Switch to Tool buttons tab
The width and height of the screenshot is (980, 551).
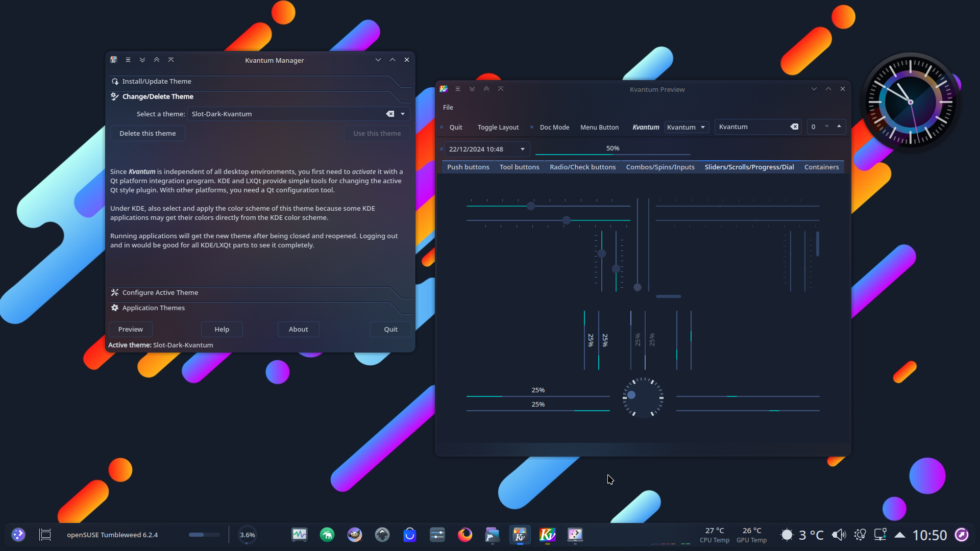(519, 167)
